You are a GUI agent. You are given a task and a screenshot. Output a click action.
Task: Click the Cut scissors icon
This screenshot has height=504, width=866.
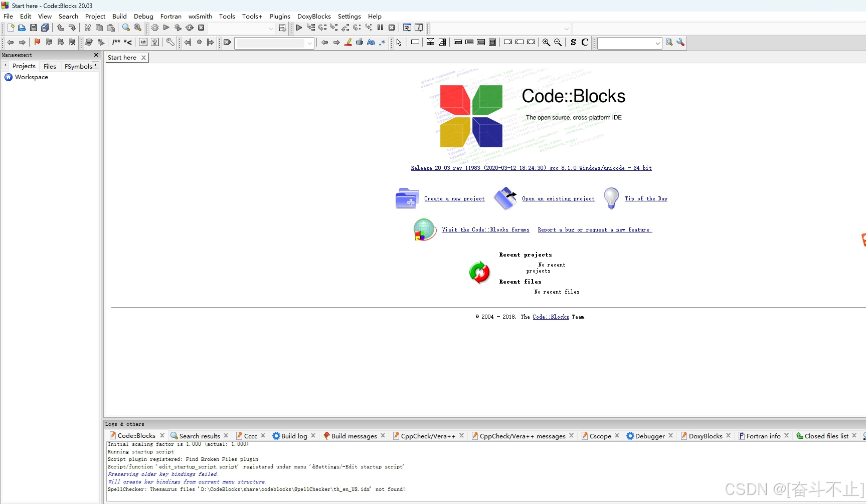(x=88, y=28)
